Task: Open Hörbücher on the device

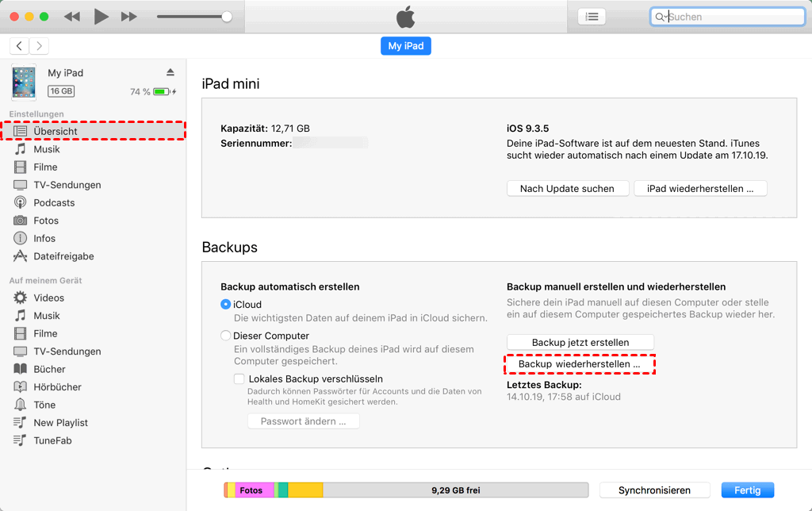Action: pyautogui.click(x=57, y=387)
